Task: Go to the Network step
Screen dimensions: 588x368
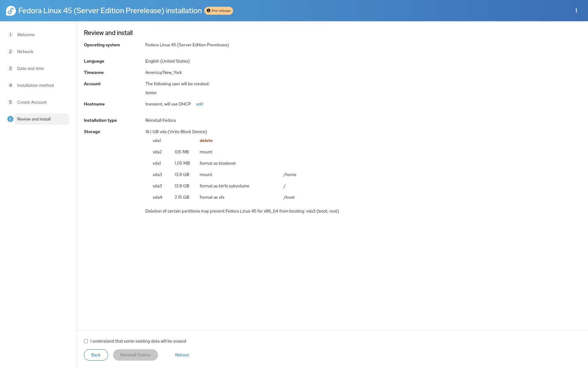Action: (25, 52)
